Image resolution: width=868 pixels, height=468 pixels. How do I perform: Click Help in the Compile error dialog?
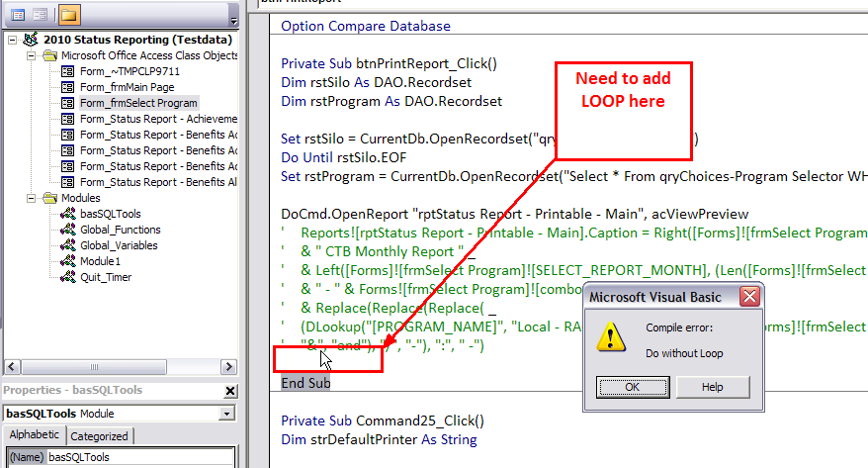[x=713, y=387]
